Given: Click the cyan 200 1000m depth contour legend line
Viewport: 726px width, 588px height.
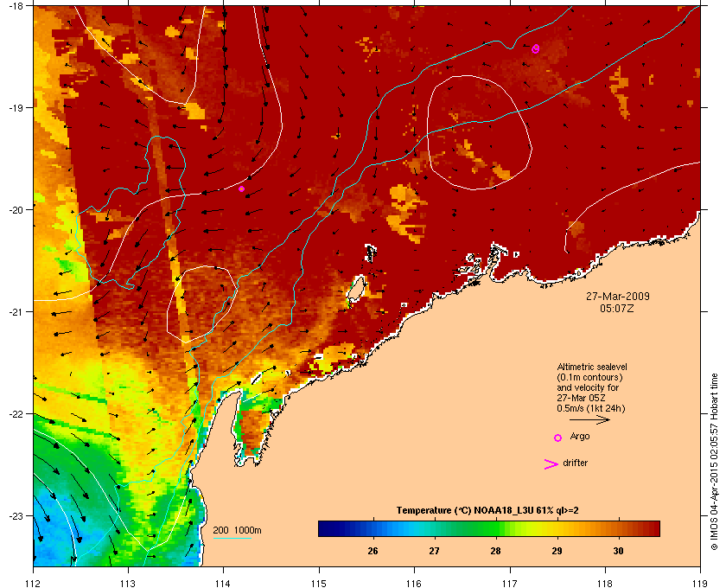Looking at the screenshot, I should click(x=232, y=538).
